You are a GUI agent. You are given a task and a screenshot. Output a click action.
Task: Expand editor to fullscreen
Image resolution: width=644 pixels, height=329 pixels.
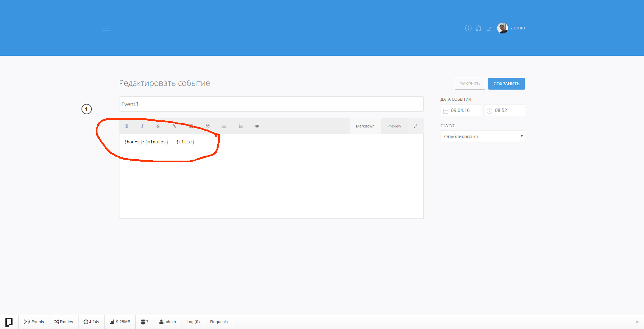(415, 126)
